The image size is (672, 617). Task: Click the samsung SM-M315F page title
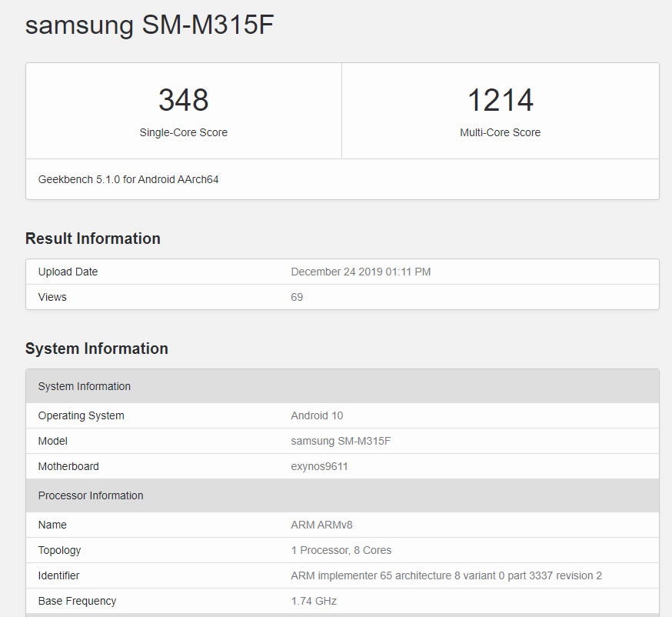click(x=150, y=25)
